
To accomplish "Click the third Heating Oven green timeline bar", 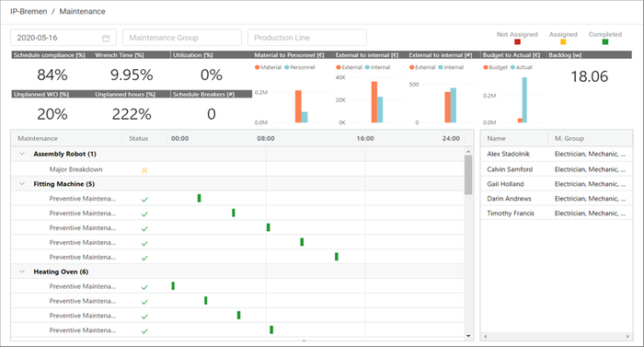I will pos(238,315).
